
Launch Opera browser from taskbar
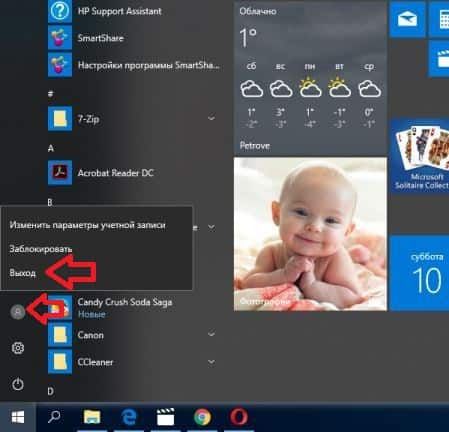239,417
